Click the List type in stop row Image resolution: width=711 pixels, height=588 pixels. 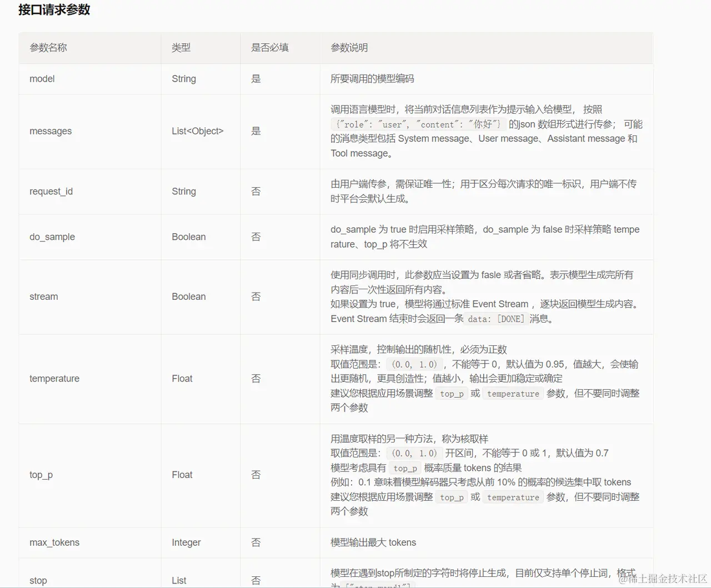coord(179,580)
